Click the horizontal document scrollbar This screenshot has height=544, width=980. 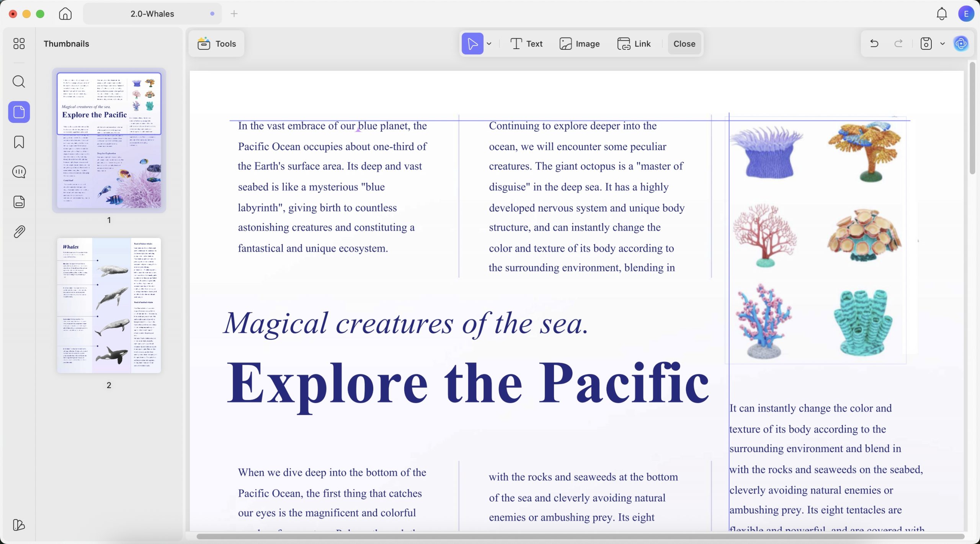(x=580, y=536)
